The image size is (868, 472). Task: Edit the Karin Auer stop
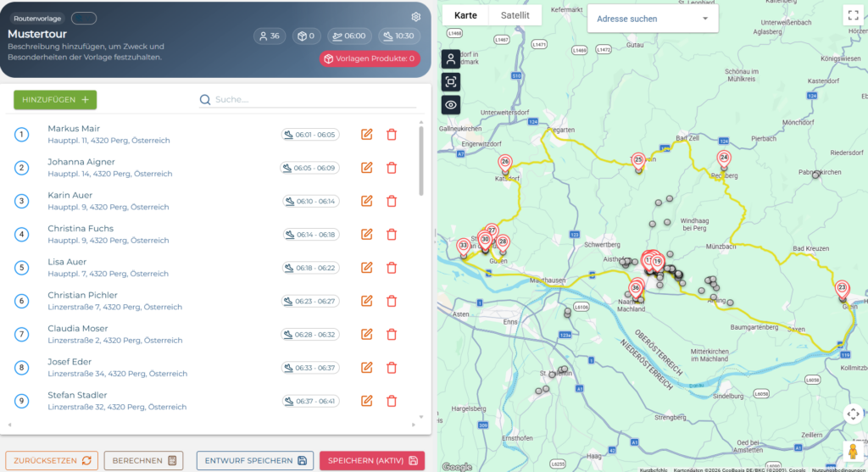coord(366,201)
